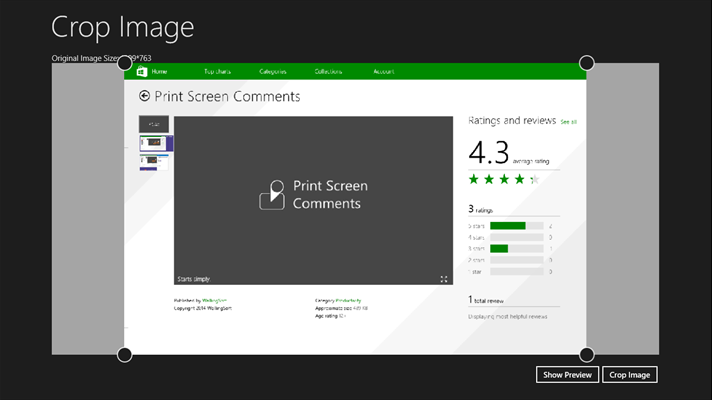
Task: Click the Show Preview button
Action: [x=567, y=375]
